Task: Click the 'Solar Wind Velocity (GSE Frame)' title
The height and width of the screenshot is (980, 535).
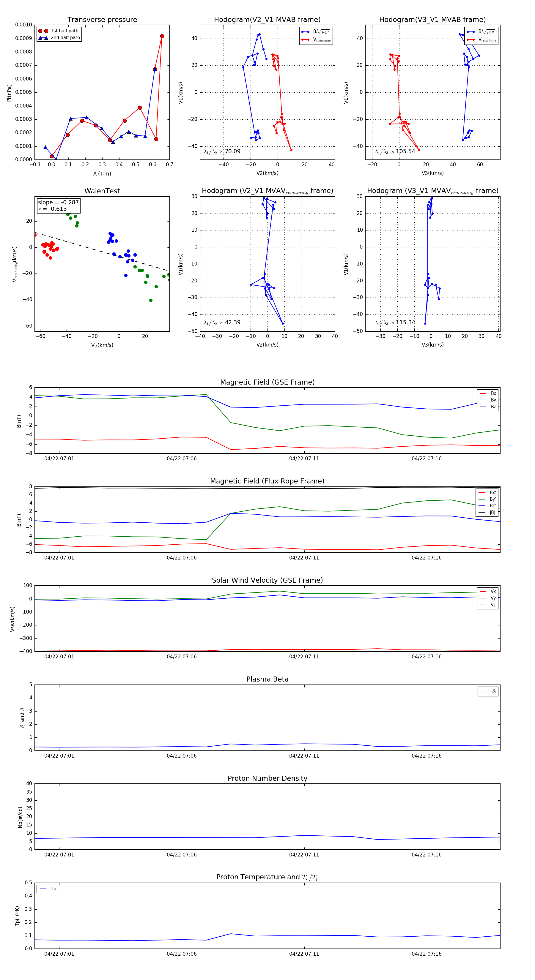Action: tap(267, 581)
